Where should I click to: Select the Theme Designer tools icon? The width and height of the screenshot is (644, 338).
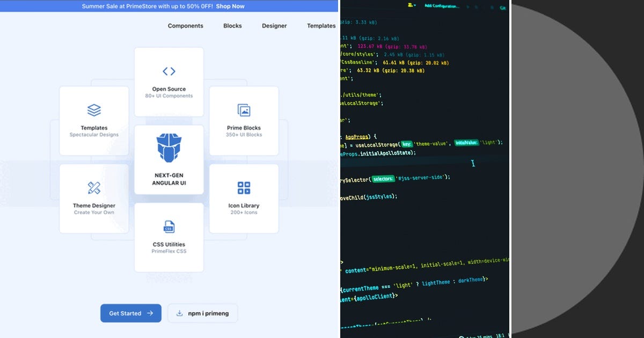pyautogui.click(x=94, y=188)
